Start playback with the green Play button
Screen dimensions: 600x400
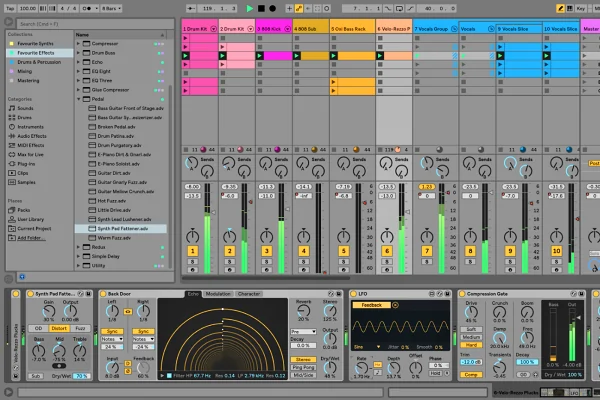[249, 8]
